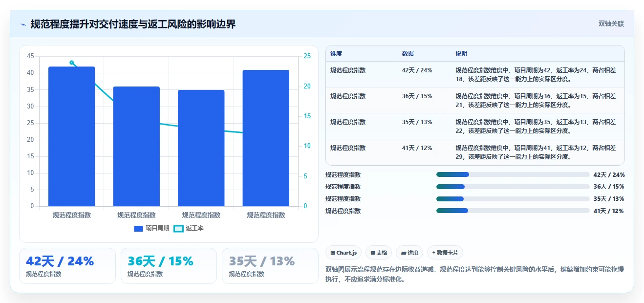Click the 数据 table column header

click(408, 54)
